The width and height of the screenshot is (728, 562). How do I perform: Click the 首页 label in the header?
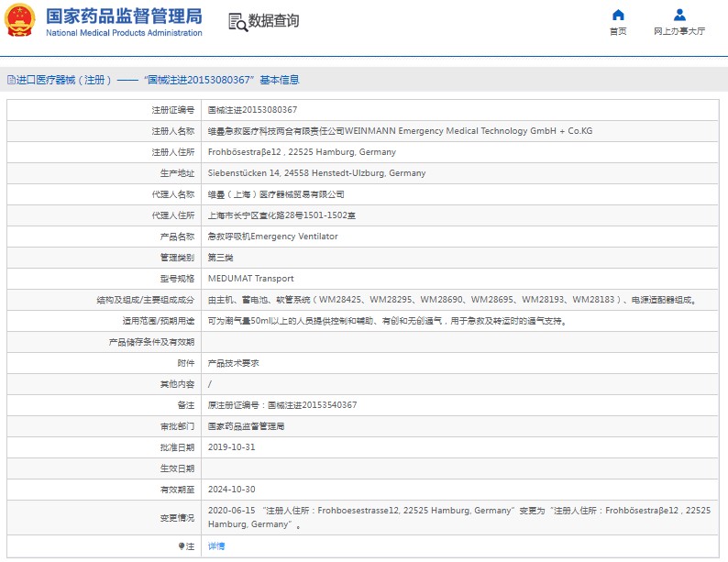618,31
